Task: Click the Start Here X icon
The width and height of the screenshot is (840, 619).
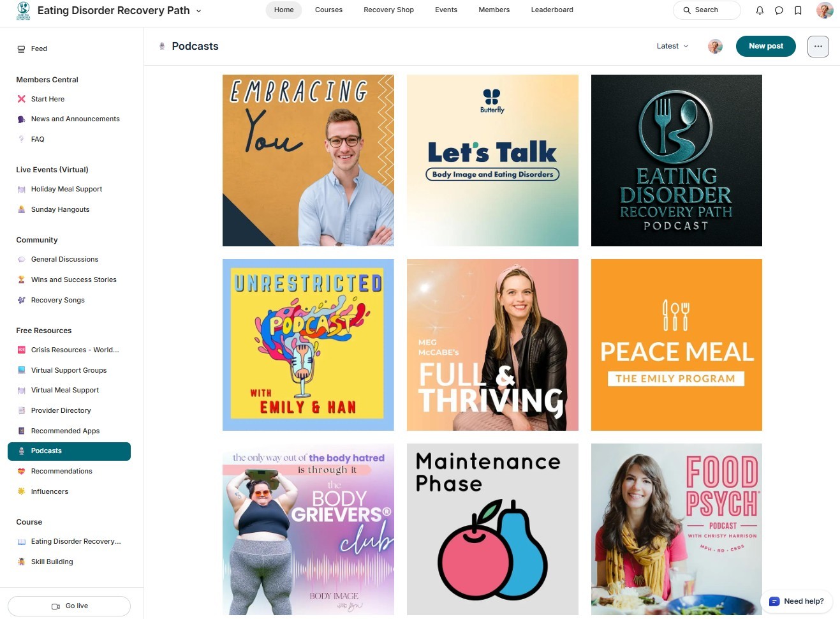Action: point(21,99)
